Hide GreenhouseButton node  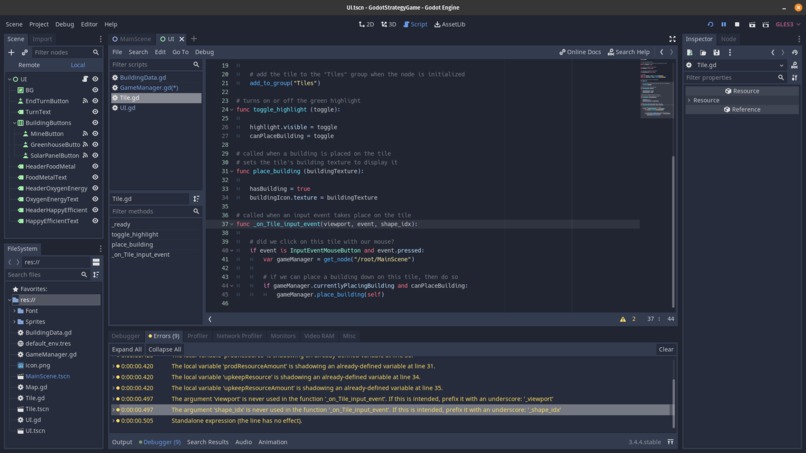(x=95, y=144)
